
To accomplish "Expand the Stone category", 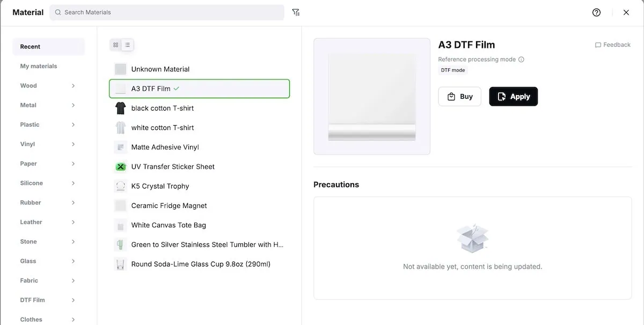I will point(48,242).
